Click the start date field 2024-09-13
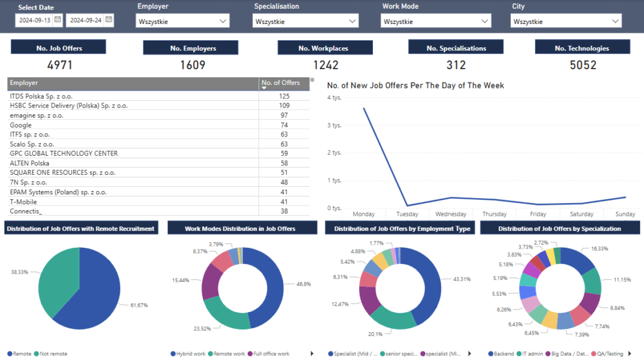Screen dimensions: 644x361 35,20
